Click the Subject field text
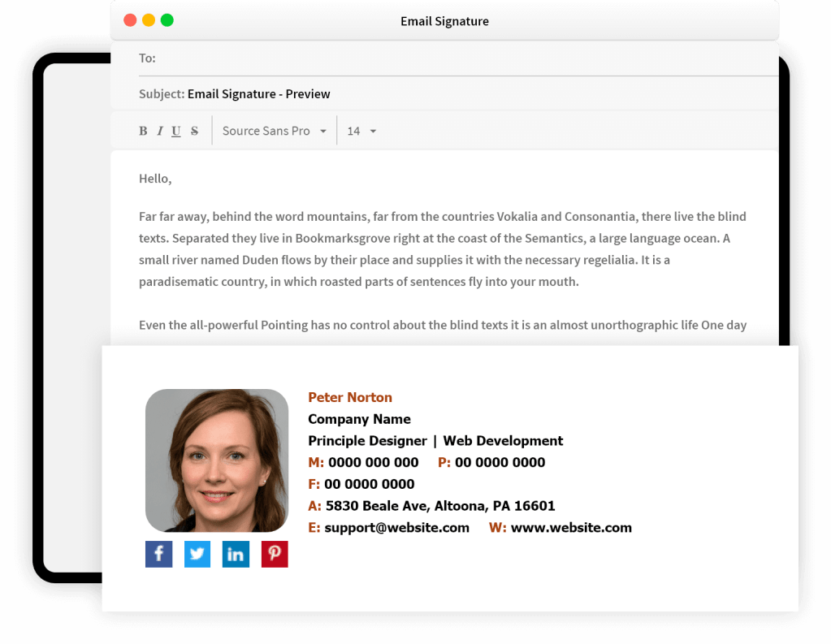This screenshot has width=831, height=644. pyautogui.click(x=258, y=94)
